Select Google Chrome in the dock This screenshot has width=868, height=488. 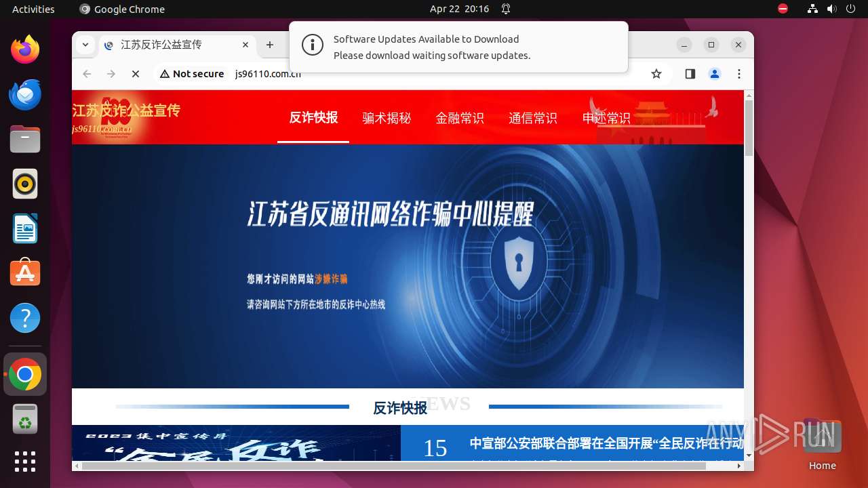click(25, 374)
